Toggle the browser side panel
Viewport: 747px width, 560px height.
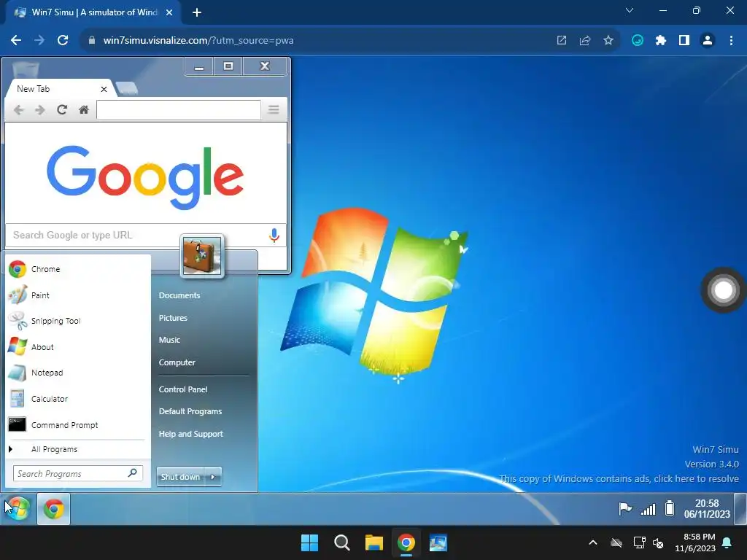coord(684,41)
